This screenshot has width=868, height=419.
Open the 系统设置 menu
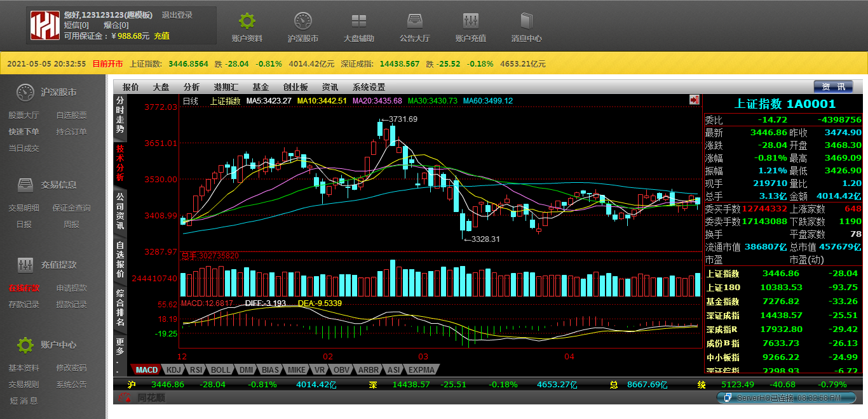coord(369,87)
